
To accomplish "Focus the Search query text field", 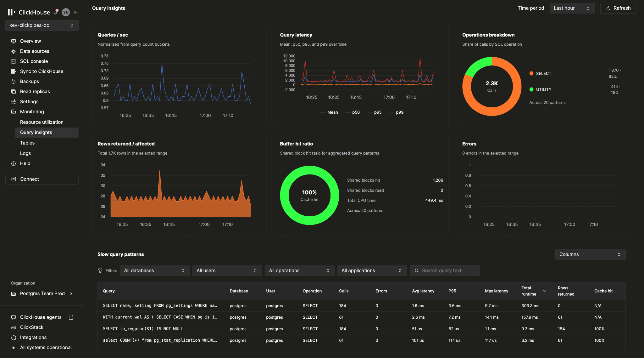I will [x=445, y=271].
